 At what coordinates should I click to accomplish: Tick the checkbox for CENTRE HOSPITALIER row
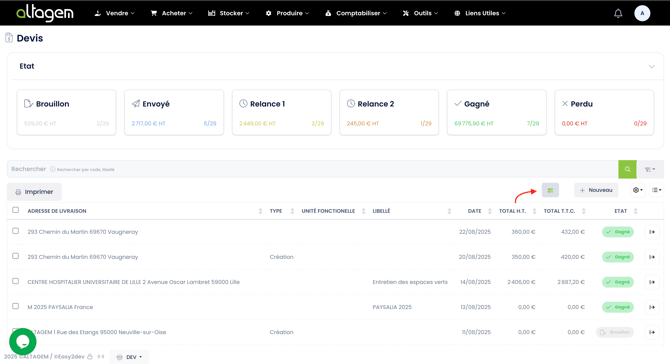[x=16, y=281]
